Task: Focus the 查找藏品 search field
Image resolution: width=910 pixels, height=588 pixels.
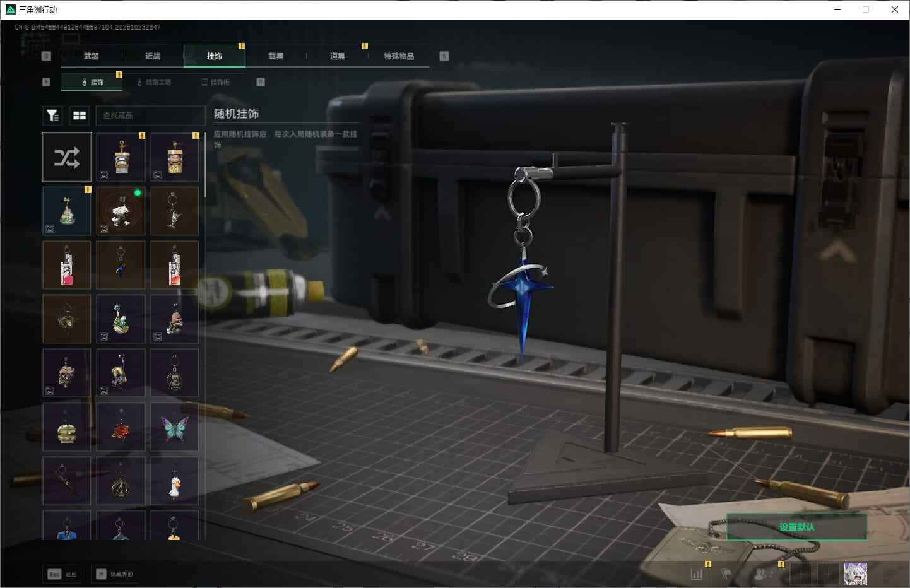Action: 150,115
